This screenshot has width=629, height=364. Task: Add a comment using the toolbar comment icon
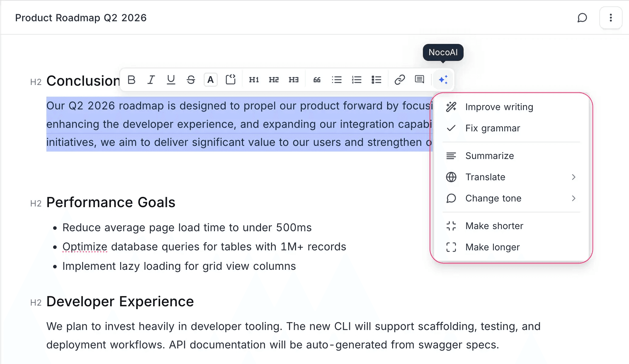(x=419, y=79)
